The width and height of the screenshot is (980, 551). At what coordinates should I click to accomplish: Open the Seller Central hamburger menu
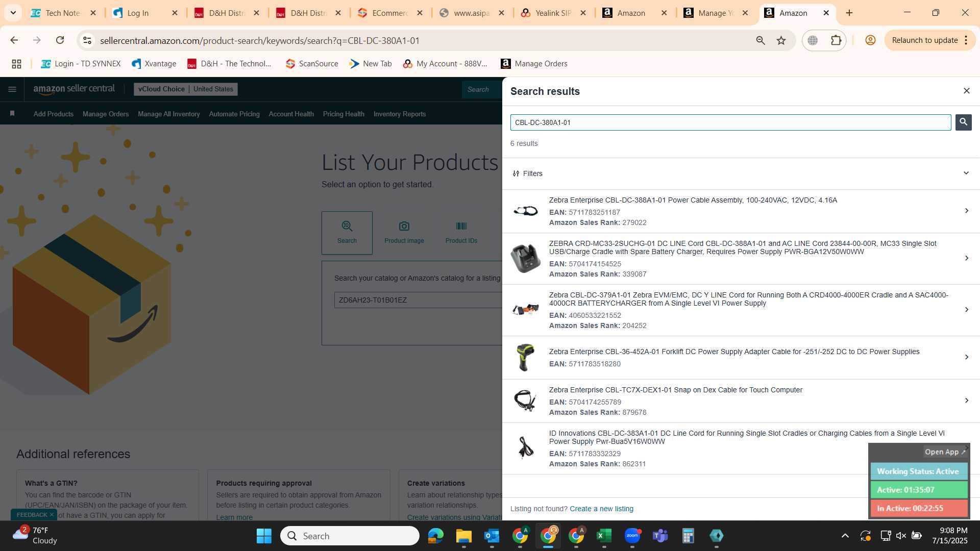[x=12, y=89]
